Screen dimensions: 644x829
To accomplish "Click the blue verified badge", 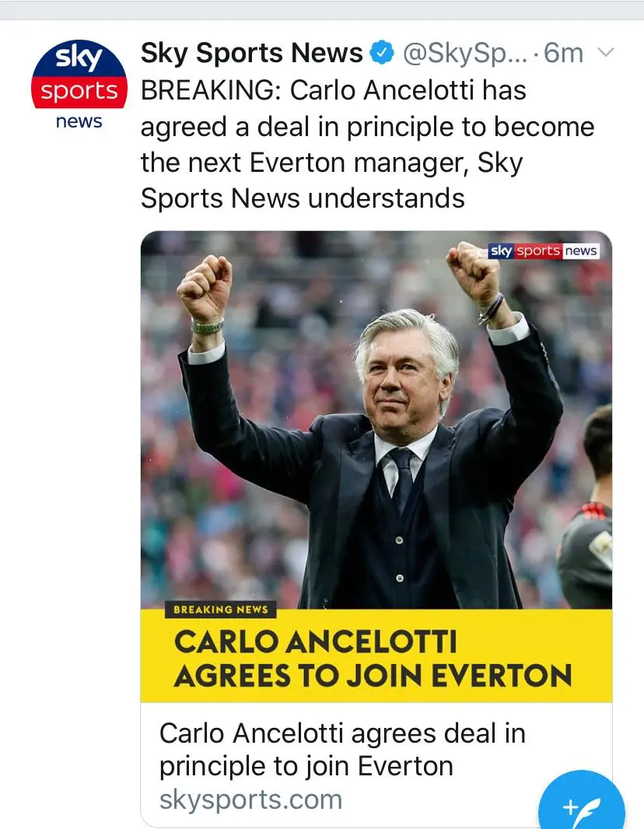I will point(381,53).
